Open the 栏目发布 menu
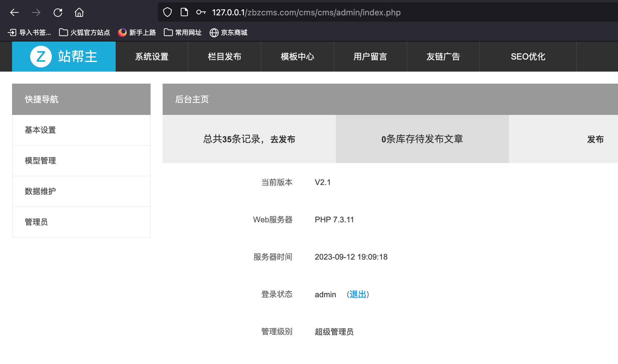Viewport: 618px width, 364px height. click(x=225, y=57)
